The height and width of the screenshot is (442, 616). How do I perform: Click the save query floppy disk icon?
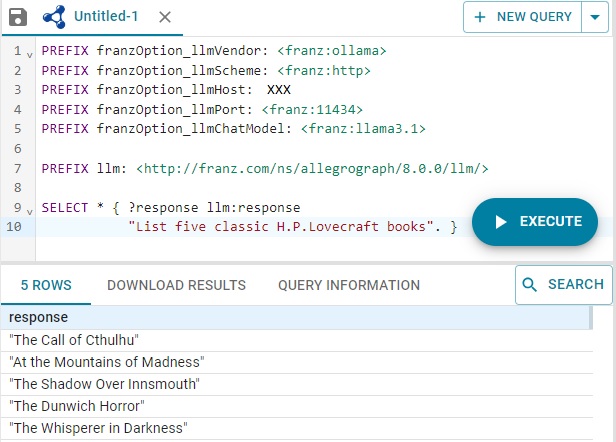[x=17, y=17]
